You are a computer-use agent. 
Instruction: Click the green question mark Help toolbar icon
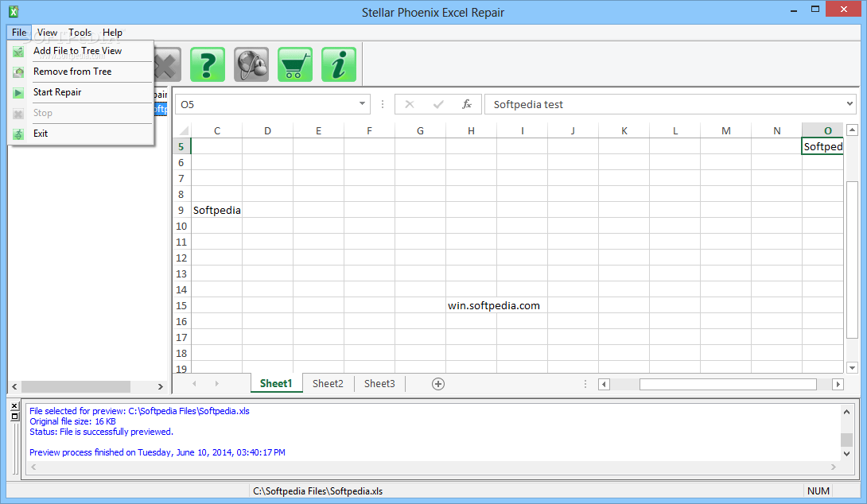[208, 64]
